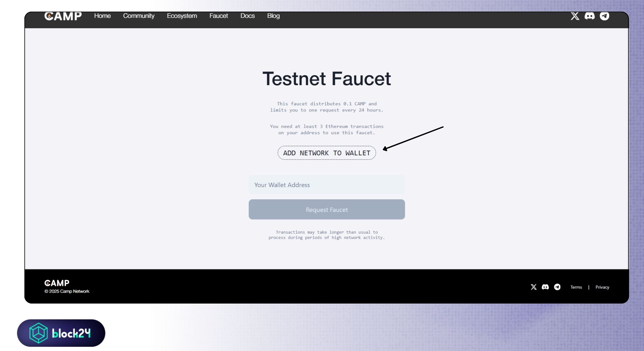Open the Ecosystem nav item
The height and width of the screenshot is (351, 644).
(x=182, y=16)
